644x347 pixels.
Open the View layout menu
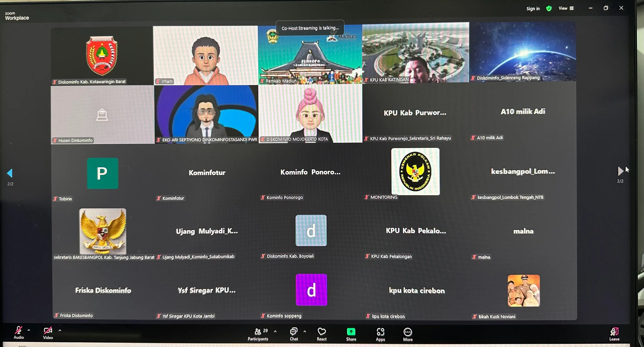[x=566, y=8]
